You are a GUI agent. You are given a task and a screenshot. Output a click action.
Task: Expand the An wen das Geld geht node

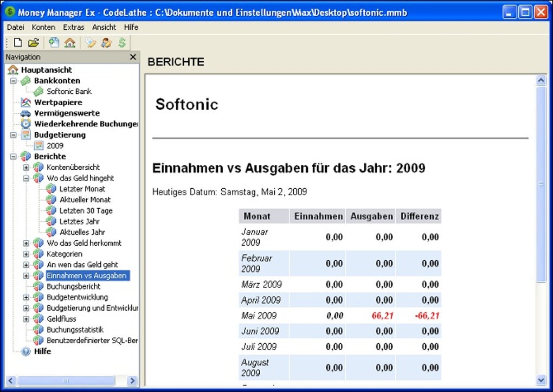point(26,265)
